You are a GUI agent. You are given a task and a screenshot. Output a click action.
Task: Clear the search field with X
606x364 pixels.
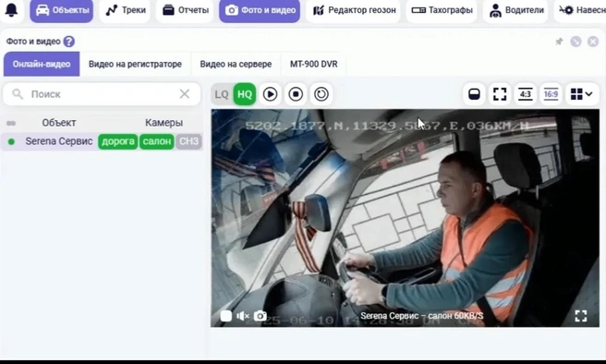point(185,94)
